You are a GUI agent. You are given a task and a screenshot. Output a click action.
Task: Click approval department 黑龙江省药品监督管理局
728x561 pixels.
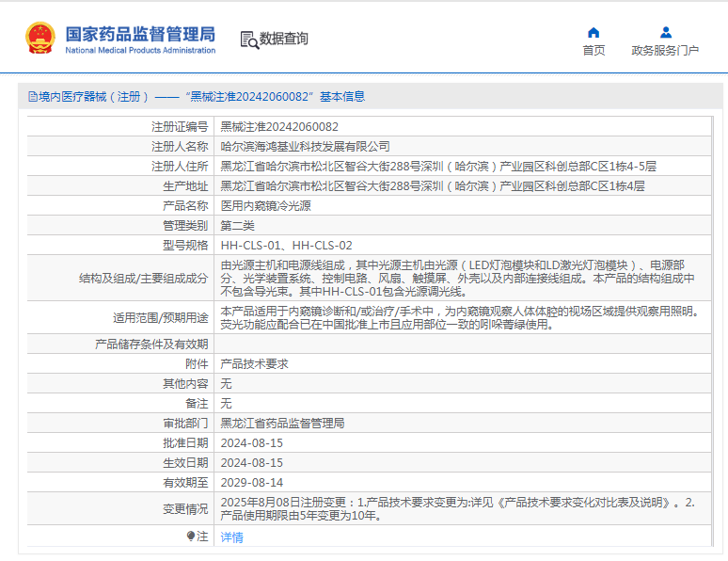282,423
